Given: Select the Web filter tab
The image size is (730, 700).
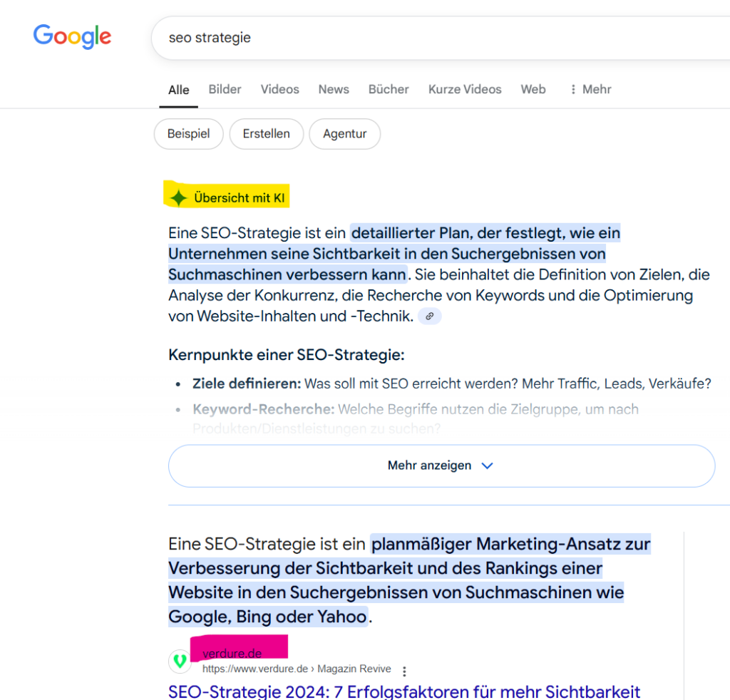Looking at the screenshot, I should click(533, 90).
